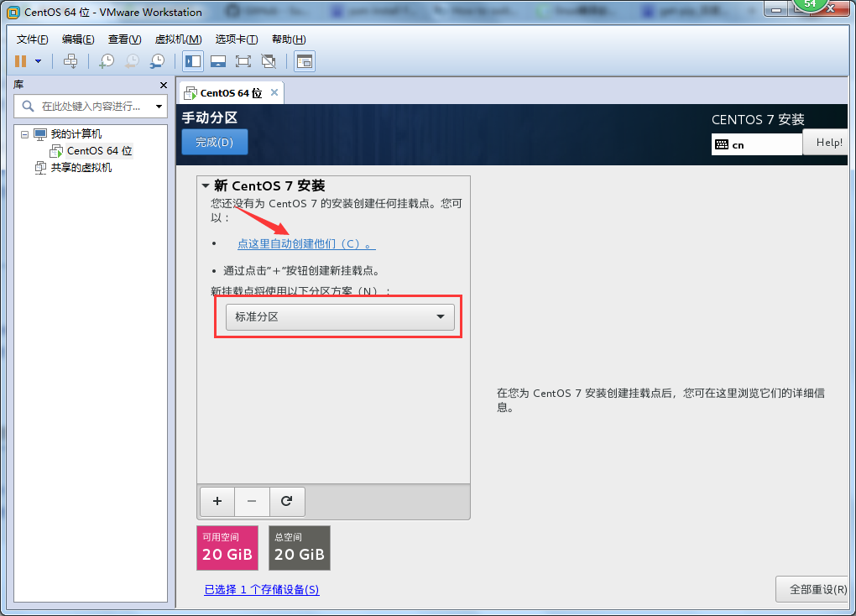Open the 选项卡(T) menu

click(x=237, y=39)
